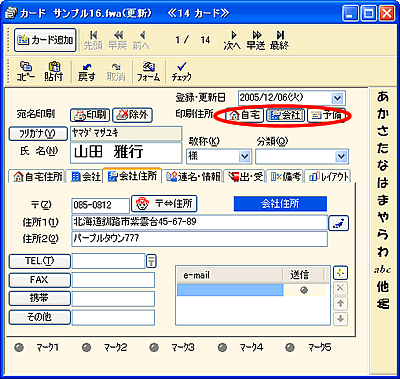Copy card data with コピー icon
This screenshot has height=379, width=400.
coord(26,71)
